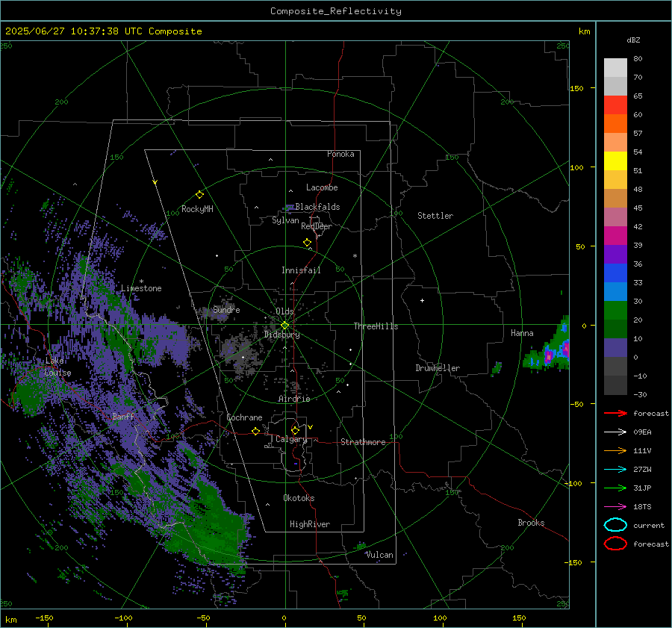This screenshot has width=672, height=628.
Task: Click the Blackfalds city label
Action: pyautogui.click(x=317, y=207)
